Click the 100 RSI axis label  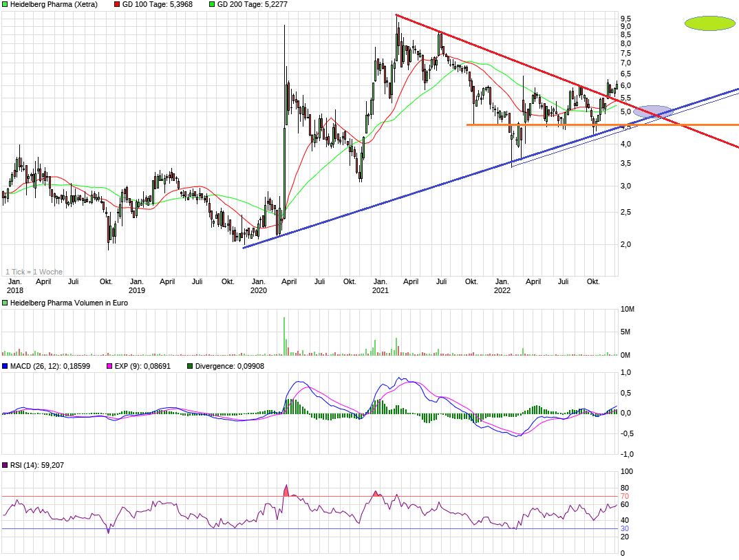[627, 471]
